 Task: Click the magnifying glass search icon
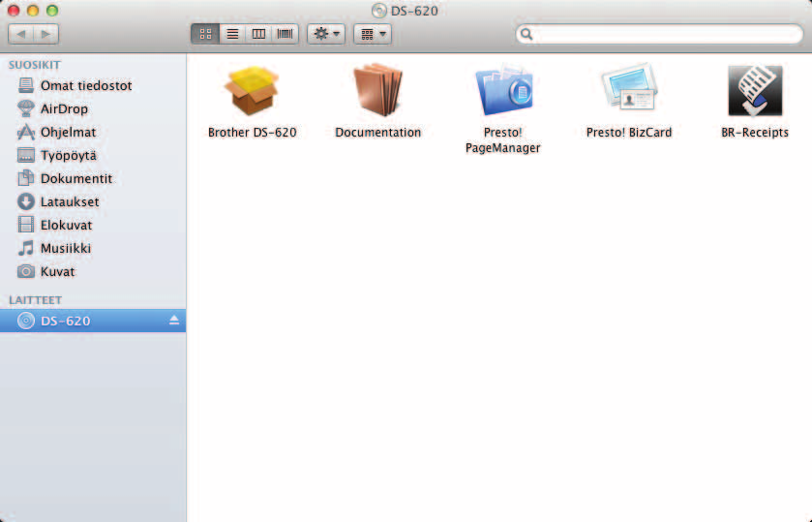click(x=526, y=34)
